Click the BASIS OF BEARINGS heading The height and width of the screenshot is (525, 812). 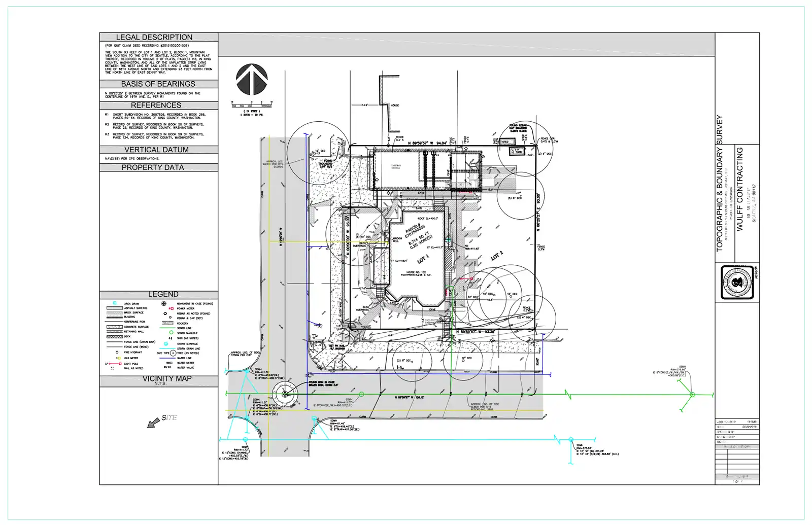tap(158, 84)
